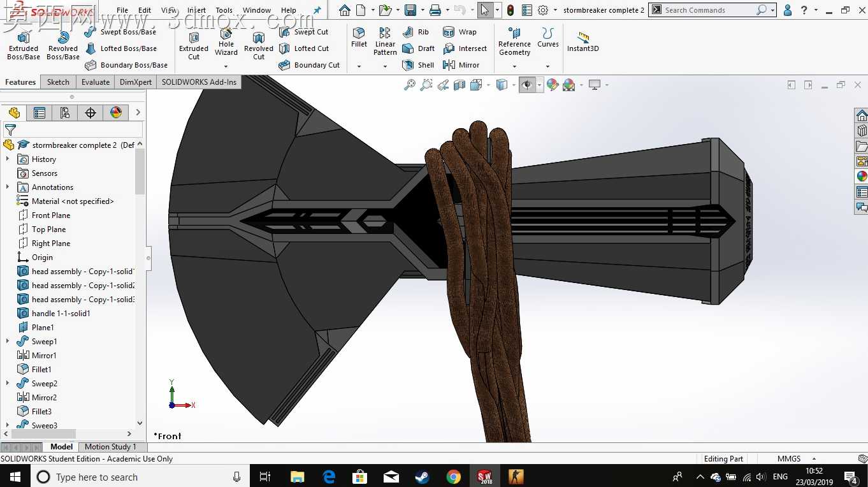Toggle Instant3D mode
Viewport: 868px width, 487px height.
click(582, 41)
